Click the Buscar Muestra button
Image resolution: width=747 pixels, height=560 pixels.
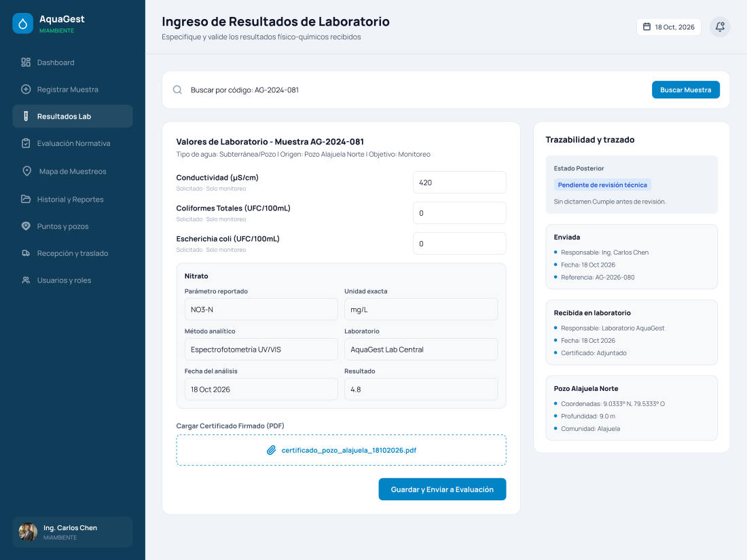686,90
